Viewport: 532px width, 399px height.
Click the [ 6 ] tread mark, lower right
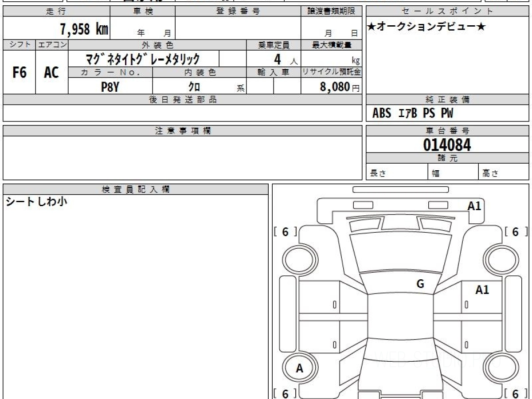click(516, 393)
